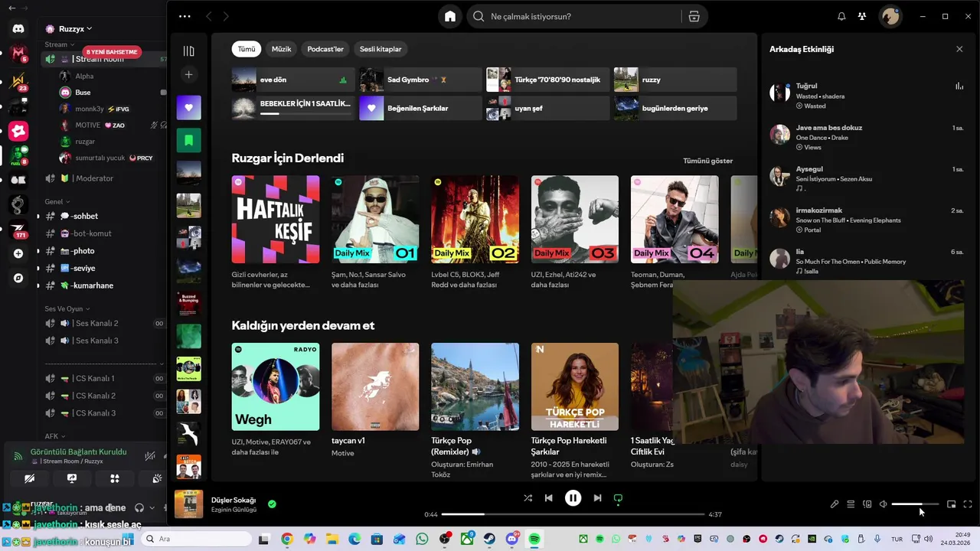
Task: Mute Spotify with speaker icon
Action: [x=884, y=504]
